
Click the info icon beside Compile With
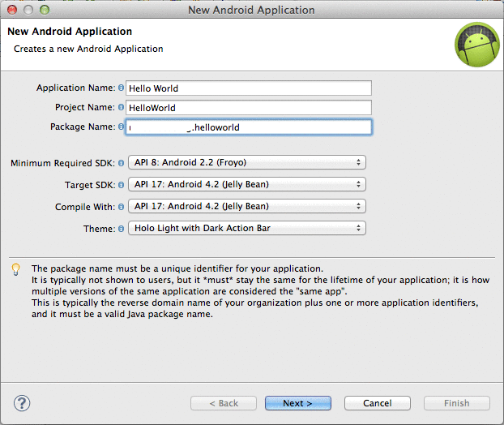click(x=121, y=207)
